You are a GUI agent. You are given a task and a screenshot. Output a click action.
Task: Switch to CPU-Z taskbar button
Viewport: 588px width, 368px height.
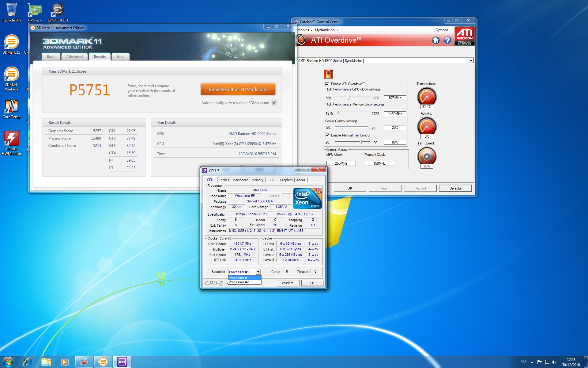click(x=122, y=362)
